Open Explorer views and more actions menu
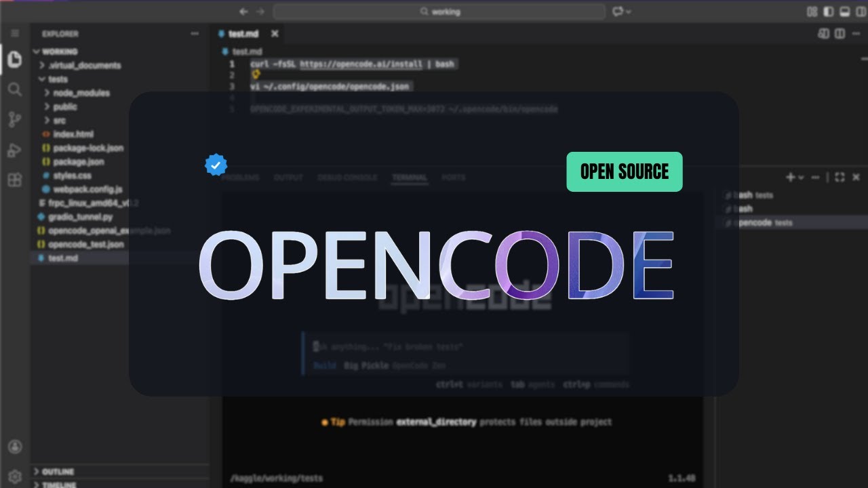The image size is (868, 488). pyautogui.click(x=195, y=33)
